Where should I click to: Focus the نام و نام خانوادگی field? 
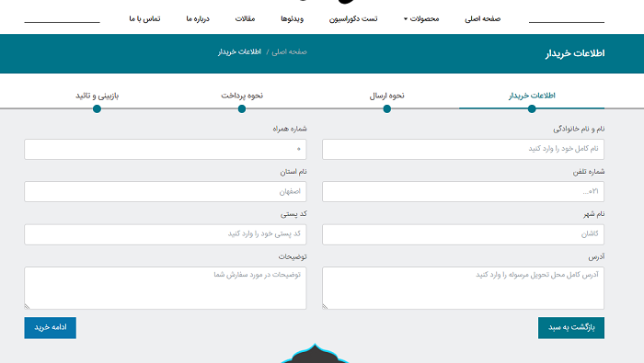[464, 149]
